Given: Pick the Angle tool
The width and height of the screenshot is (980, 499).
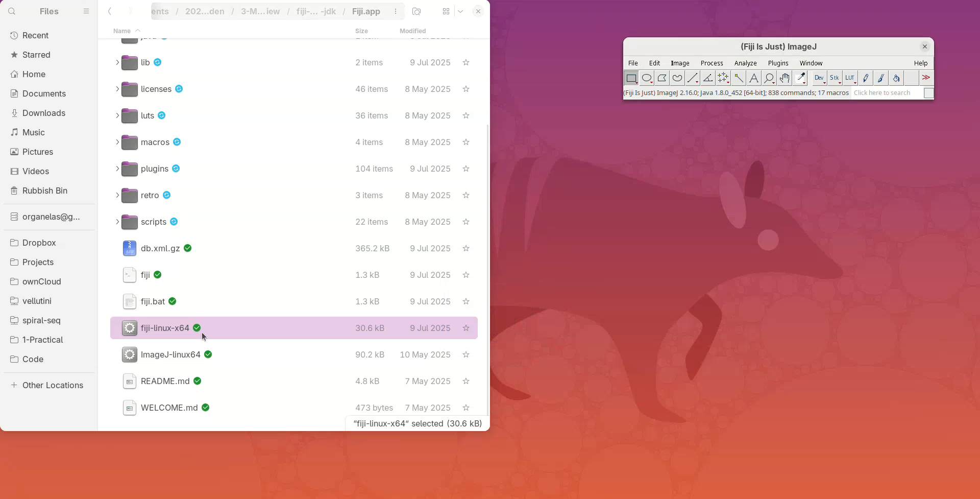Looking at the screenshot, I should (708, 78).
